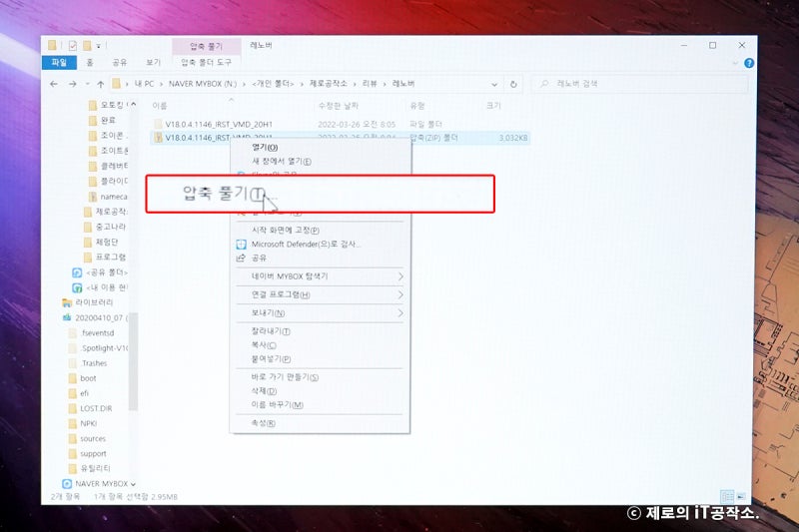Choose 새 창에서 열기(E) menu entry

tap(282, 161)
